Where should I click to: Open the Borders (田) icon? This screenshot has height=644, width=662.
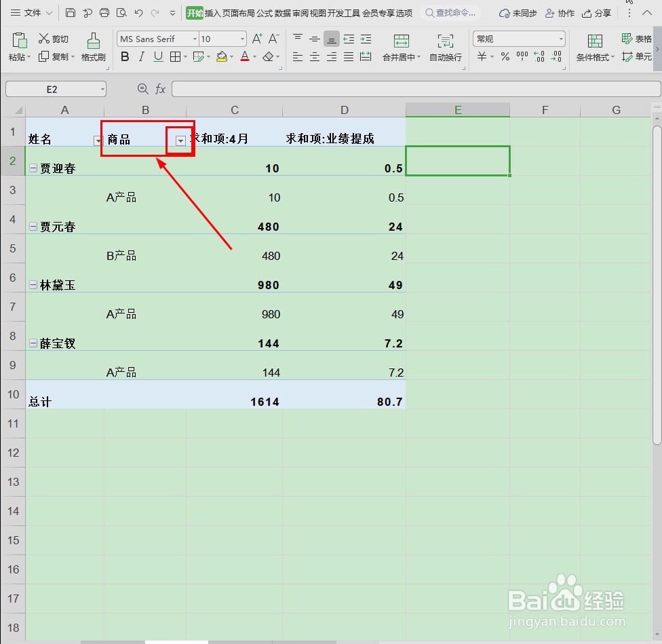175,57
